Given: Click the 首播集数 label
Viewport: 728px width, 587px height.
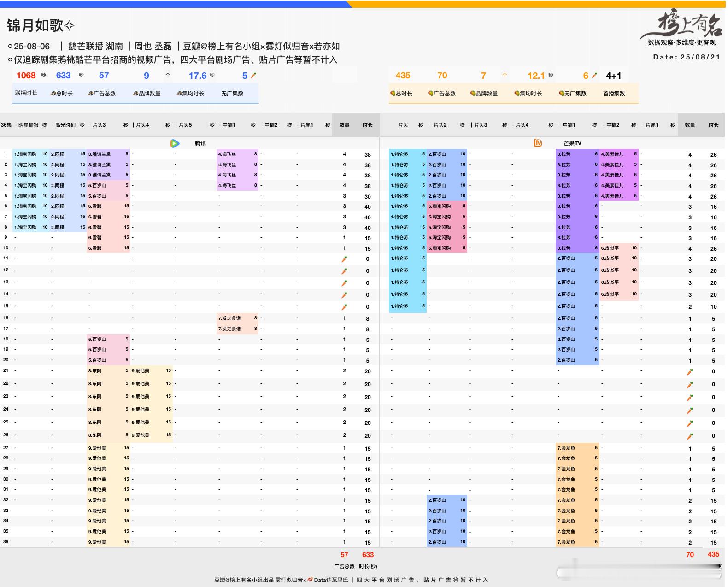Looking at the screenshot, I should coord(614,93).
